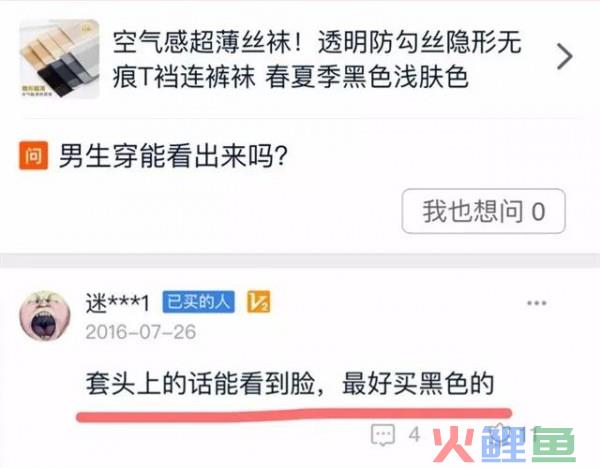Click the blue 已买的人 badge

click(199, 302)
